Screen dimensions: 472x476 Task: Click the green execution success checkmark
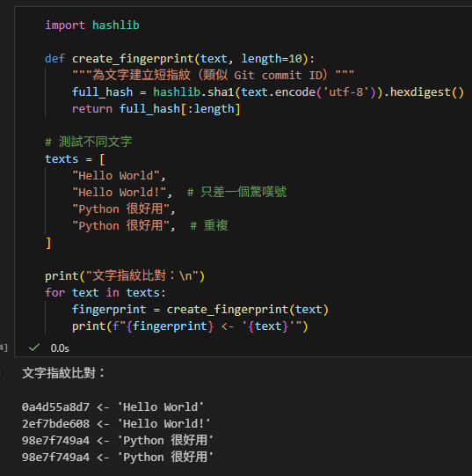(34, 348)
